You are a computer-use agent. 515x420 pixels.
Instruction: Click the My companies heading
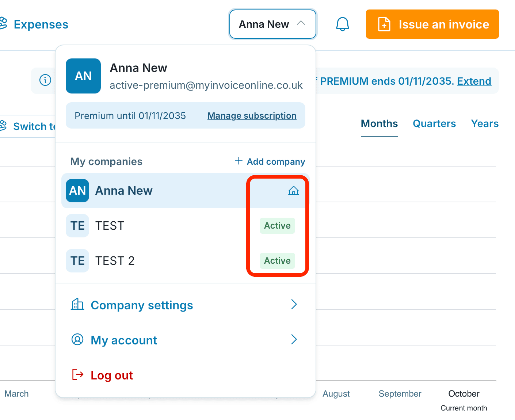pyautogui.click(x=106, y=161)
